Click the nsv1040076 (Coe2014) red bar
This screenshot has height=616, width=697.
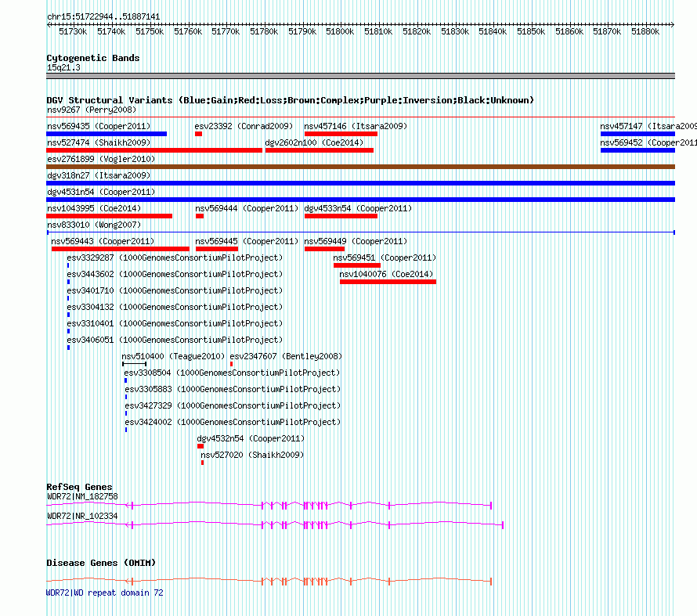[388, 282]
